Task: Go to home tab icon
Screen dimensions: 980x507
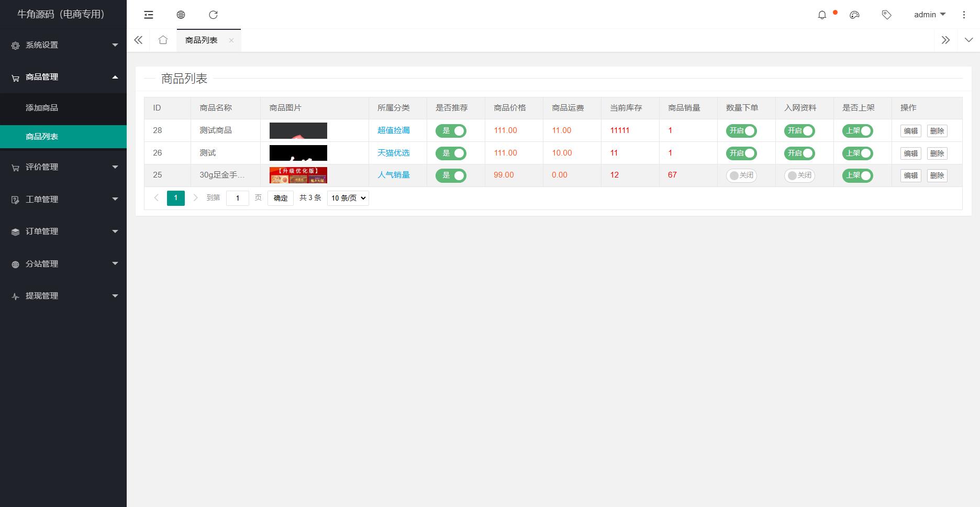Action: pos(163,40)
